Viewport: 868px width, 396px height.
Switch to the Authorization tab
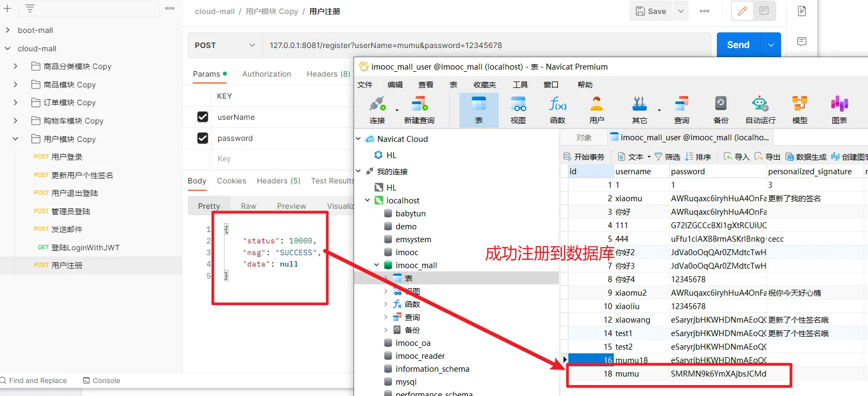point(267,74)
